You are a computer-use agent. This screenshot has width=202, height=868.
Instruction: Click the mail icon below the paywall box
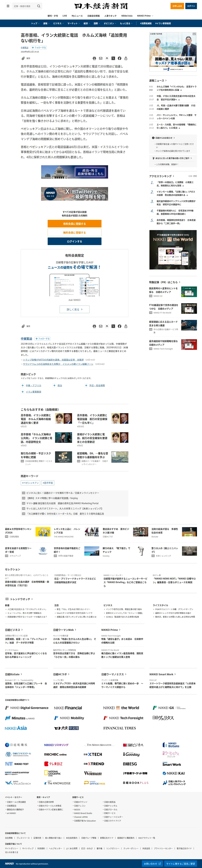(101, 326)
